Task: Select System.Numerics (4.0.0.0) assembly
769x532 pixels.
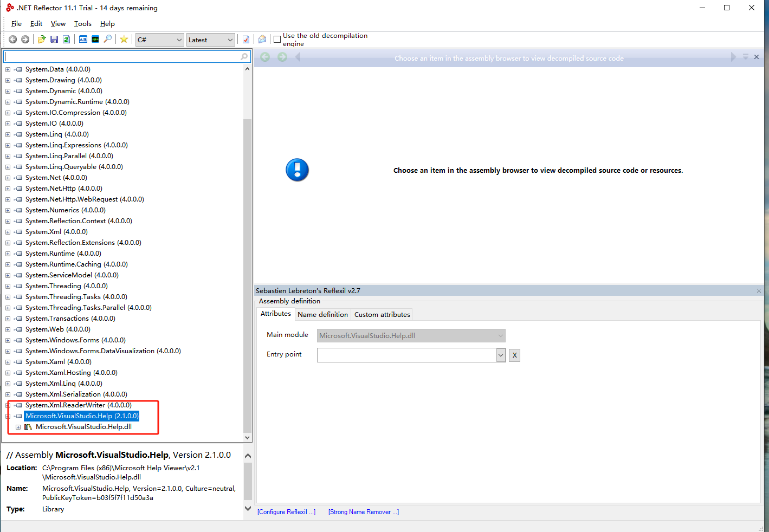Action: (65, 210)
